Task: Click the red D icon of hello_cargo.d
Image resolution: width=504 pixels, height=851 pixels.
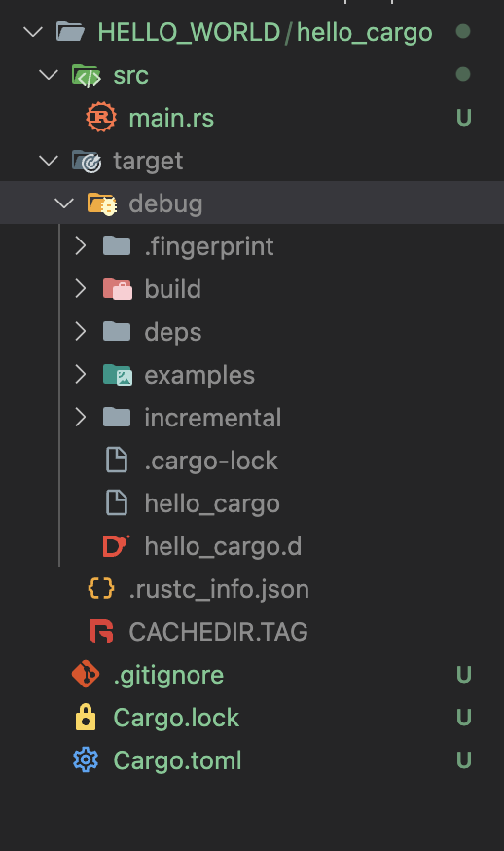Action: click(116, 546)
